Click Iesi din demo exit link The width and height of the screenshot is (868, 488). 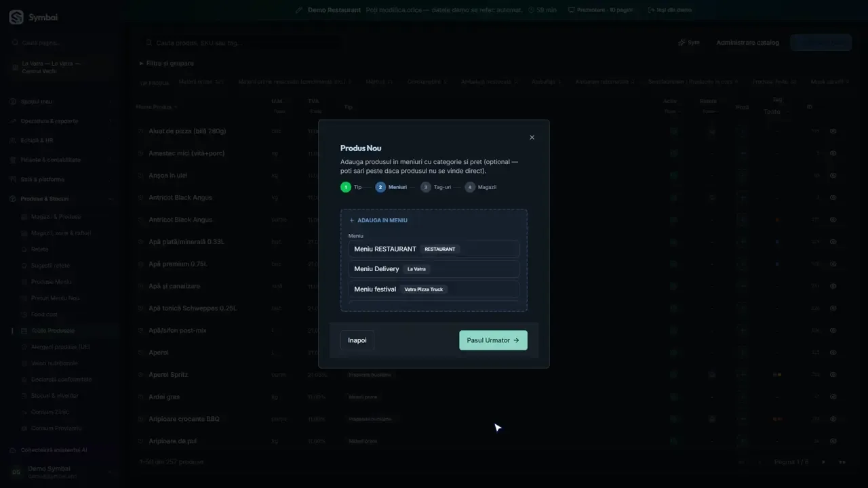click(x=670, y=10)
